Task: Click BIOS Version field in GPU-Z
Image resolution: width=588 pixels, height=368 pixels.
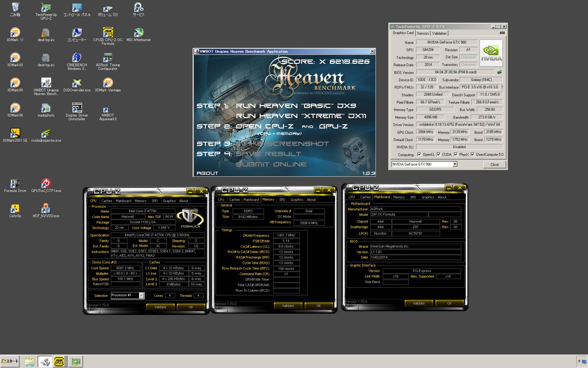Action: [456, 72]
